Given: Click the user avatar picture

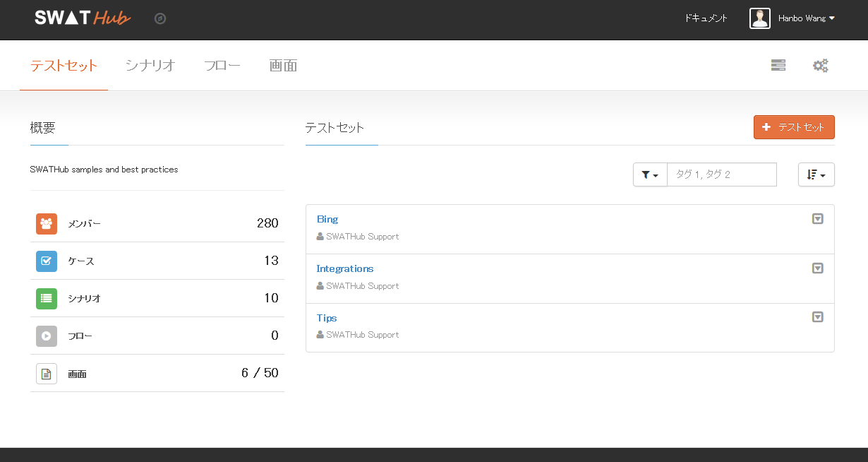Looking at the screenshot, I should pos(760,18).
